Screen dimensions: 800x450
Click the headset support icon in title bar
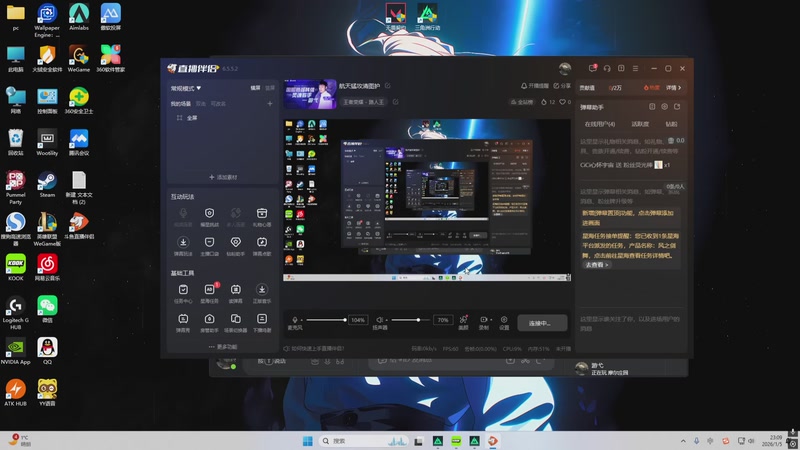(x=607, y=68)
